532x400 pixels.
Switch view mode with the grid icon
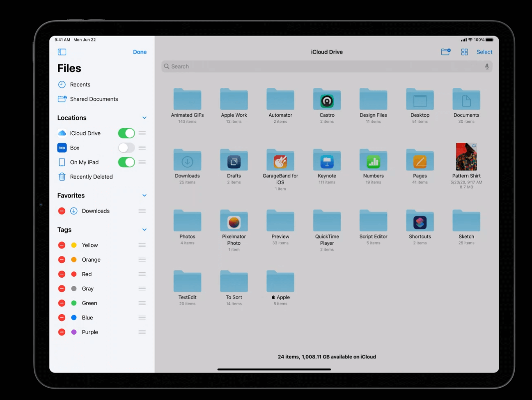[465, 52]
